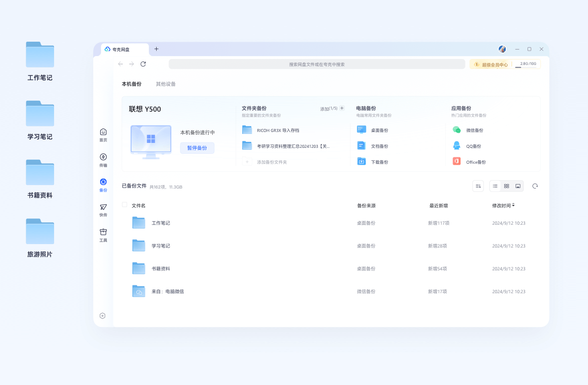Switch to grid view mode
The width and height of the screenshot is (588, 385).
click(x=506, y=186)
